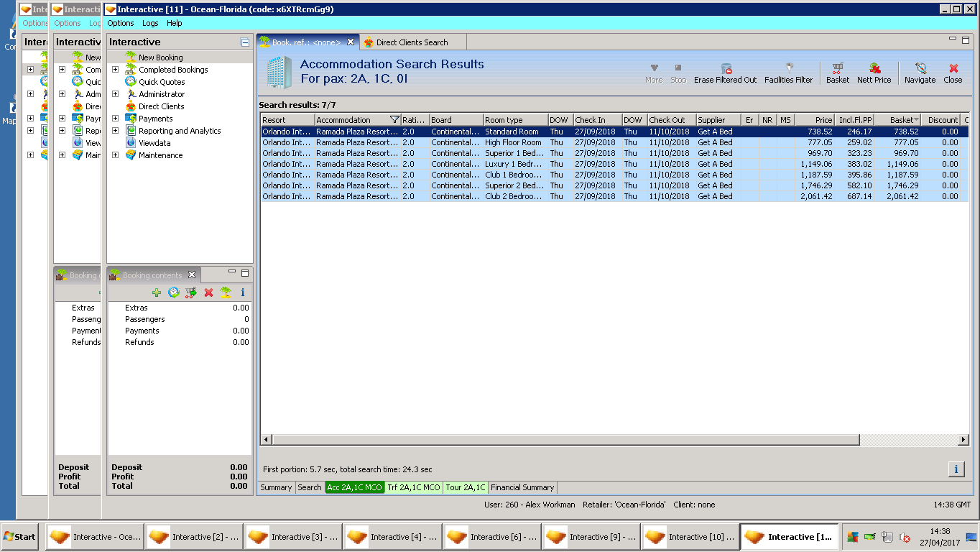Viewport: 980px width, 552px height.
Task: Click the palm tree icon in Booking contents toolbar
Action: pyautogui.click(x=226, y=293)
